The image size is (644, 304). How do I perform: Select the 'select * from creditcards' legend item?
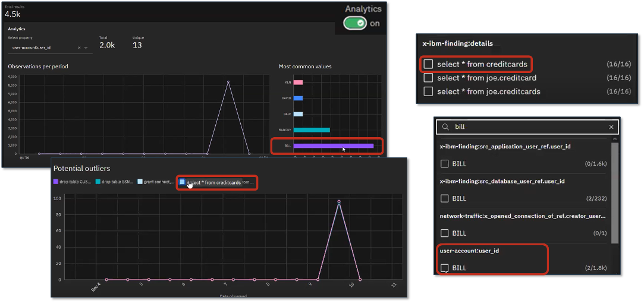click(x=214, y=182)
